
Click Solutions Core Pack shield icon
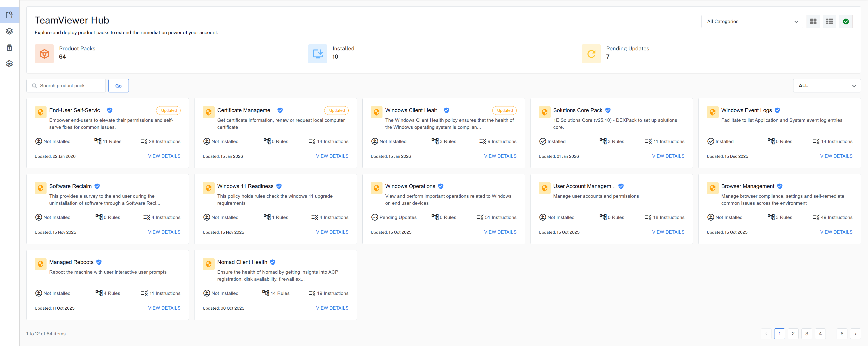coord(544,112)
